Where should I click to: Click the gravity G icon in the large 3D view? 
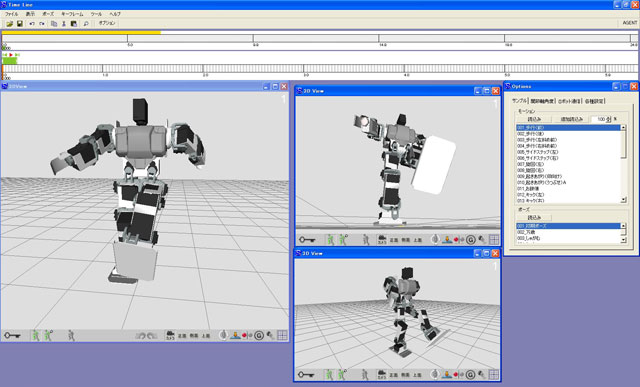click(x=259, y=336)
